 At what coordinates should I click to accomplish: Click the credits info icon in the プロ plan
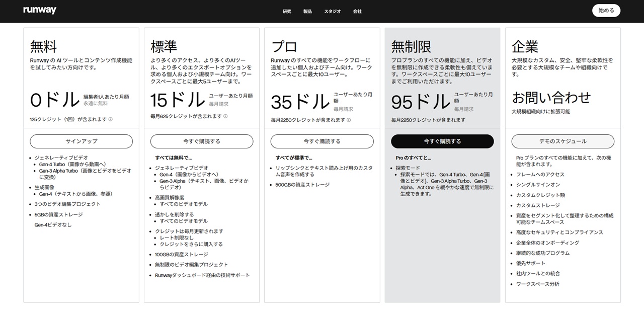click(349, 120)
